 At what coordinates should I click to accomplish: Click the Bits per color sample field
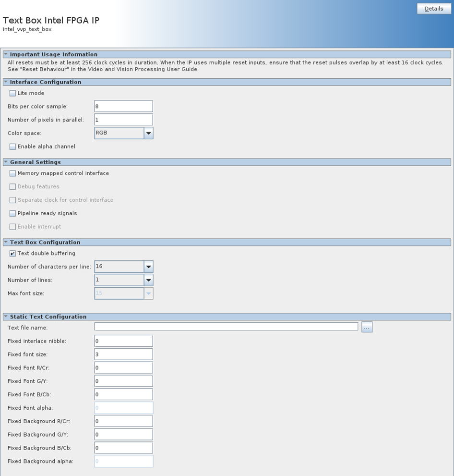(x=123, y=106)
